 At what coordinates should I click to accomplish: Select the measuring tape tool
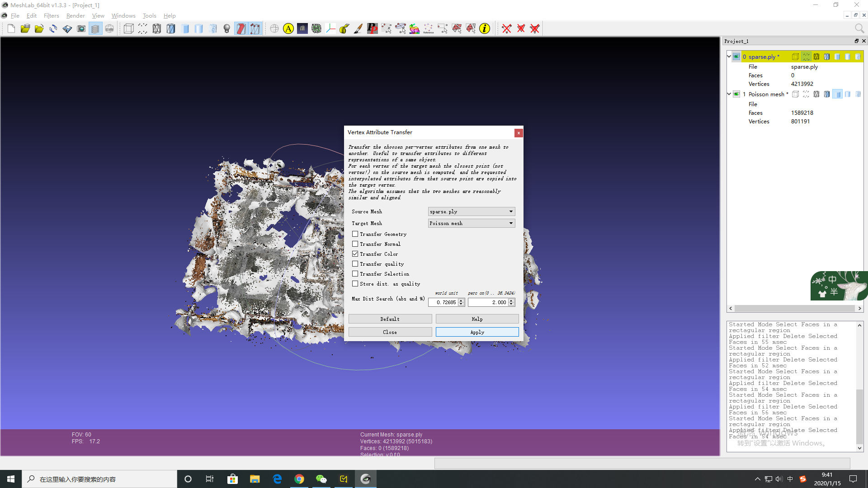click(344, 29)
